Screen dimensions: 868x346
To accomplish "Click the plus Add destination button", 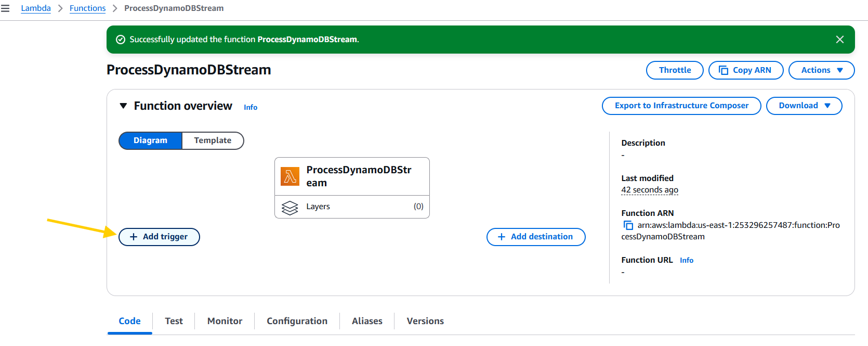I will coord(535,237).
